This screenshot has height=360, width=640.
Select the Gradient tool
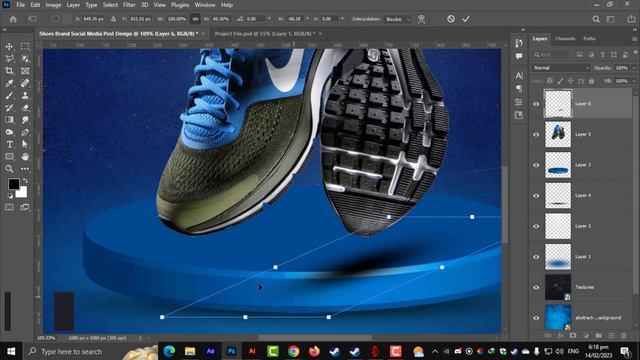tap(9, 120)
